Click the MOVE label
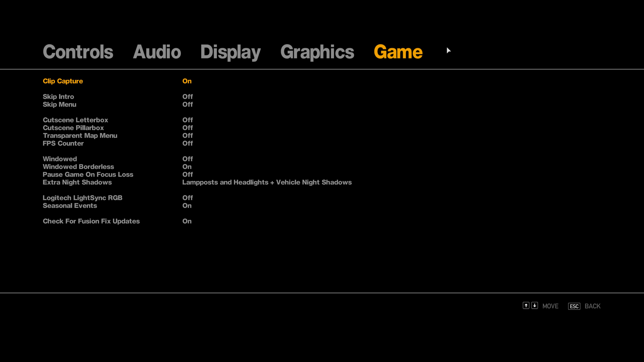 coord(550,306)
